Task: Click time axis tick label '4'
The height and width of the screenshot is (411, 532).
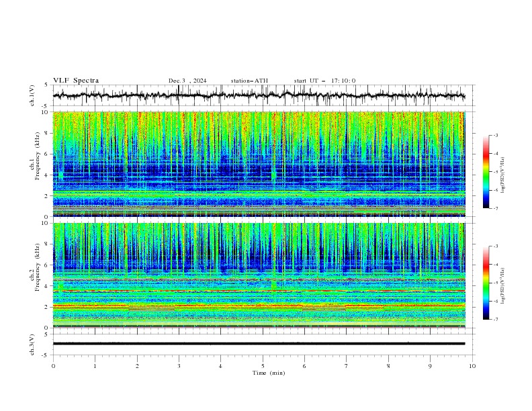Action: (220, 366)
